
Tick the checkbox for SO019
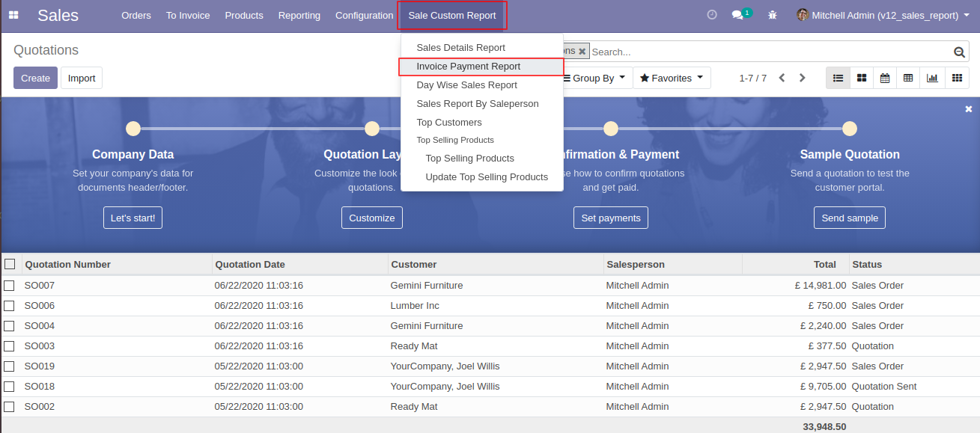[9, 366]
